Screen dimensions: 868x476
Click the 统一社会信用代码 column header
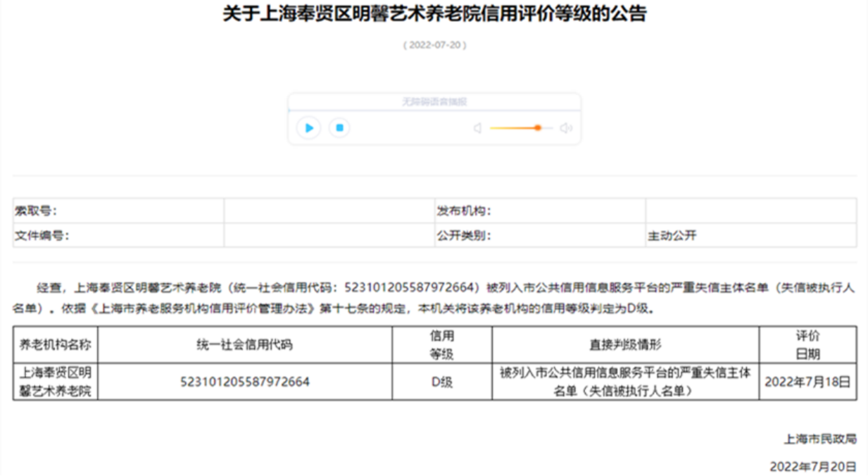point(245,345)
